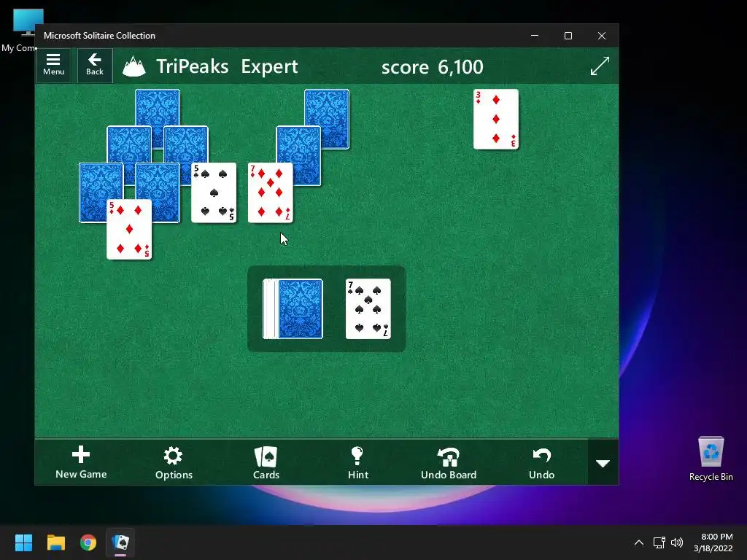Viewport: 747px width, 560px height.
Task: Select the 5 of spades card
Action: tap(214, 192)
